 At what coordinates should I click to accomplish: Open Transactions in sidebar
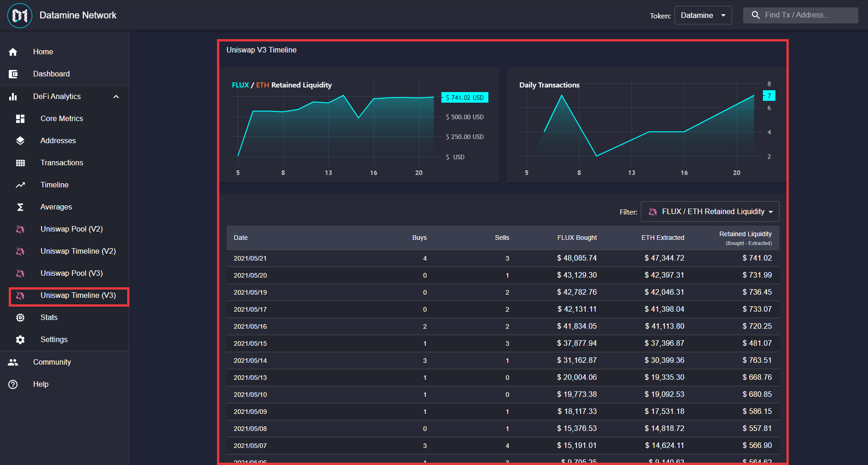[x=65, y=163]
